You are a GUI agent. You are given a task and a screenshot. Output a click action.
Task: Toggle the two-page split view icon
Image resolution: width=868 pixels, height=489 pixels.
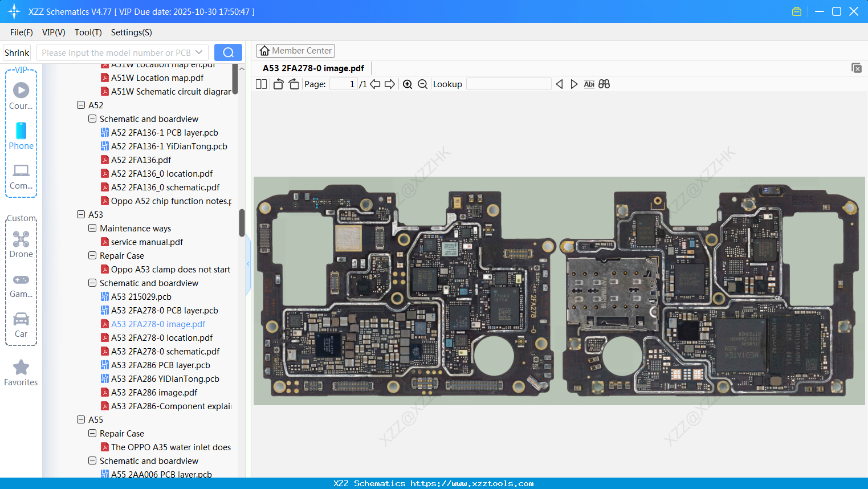pyautogui.click(x=262, y=84)
